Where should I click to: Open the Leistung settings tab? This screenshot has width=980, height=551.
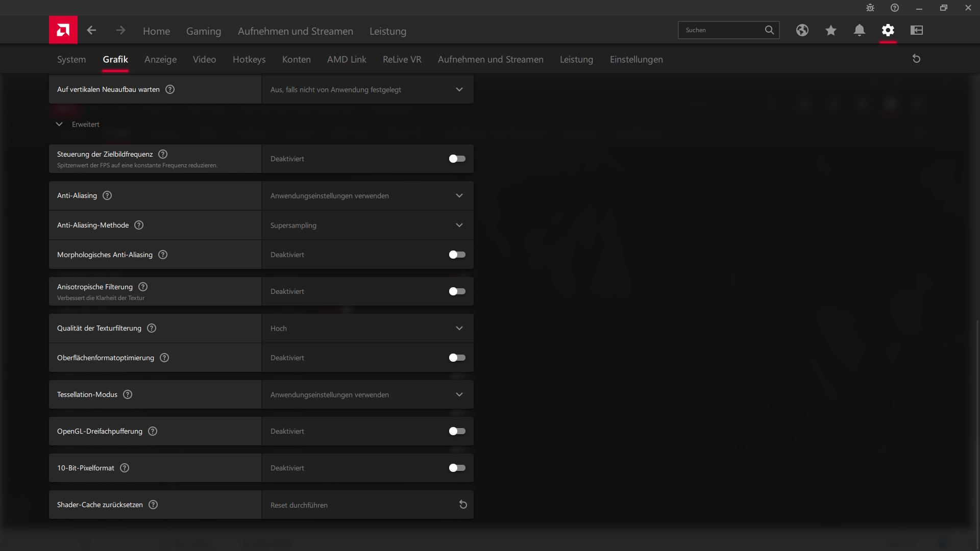[x=576, y=59]
